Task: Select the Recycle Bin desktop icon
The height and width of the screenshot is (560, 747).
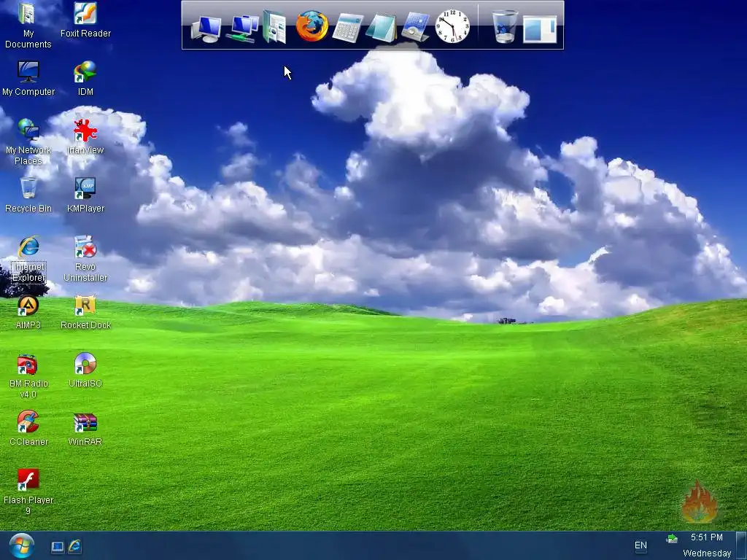Action: (x=28, y=195)
